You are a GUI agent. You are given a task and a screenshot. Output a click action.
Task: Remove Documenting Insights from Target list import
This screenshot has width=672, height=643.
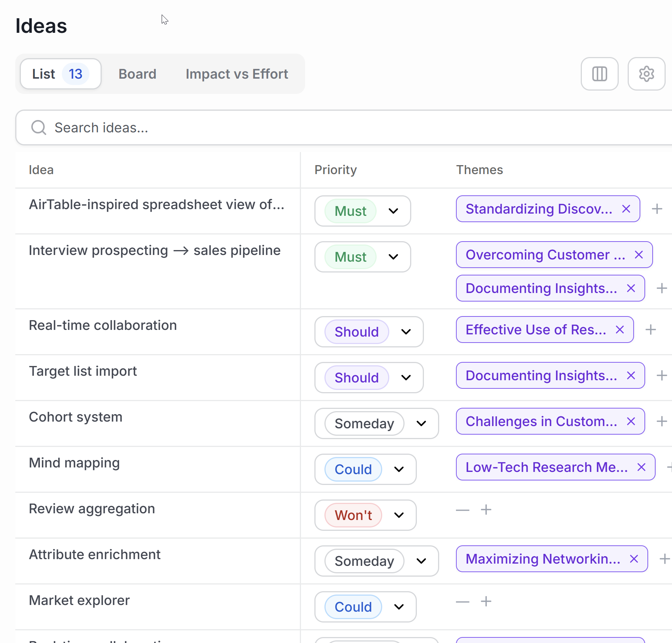click(631, 375)
